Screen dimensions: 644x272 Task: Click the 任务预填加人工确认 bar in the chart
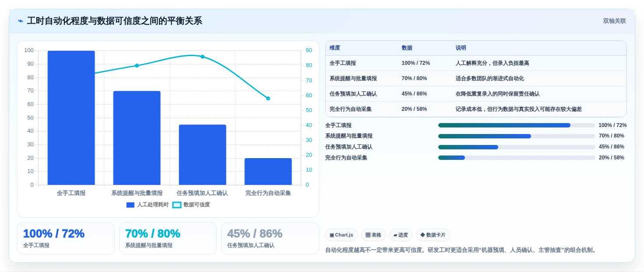coord(203,155)
